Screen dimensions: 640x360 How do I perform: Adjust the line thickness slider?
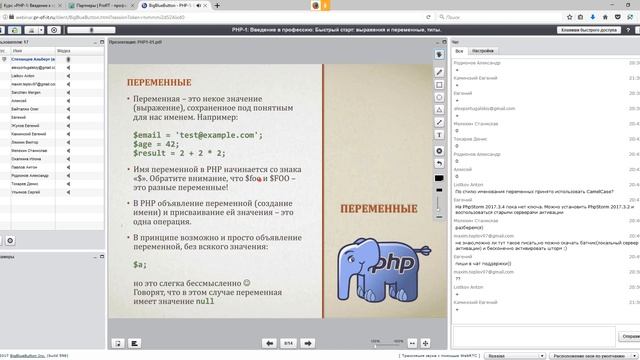coord(439,203)
